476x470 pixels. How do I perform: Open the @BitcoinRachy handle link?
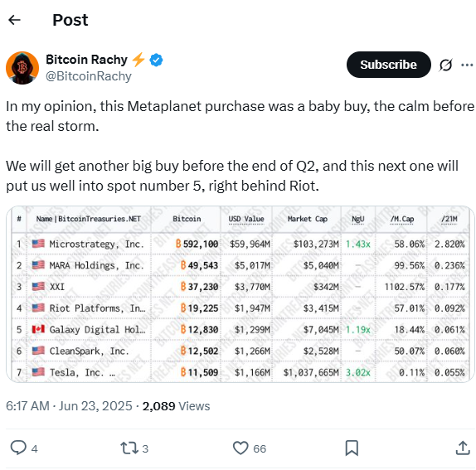click(89, 76)
